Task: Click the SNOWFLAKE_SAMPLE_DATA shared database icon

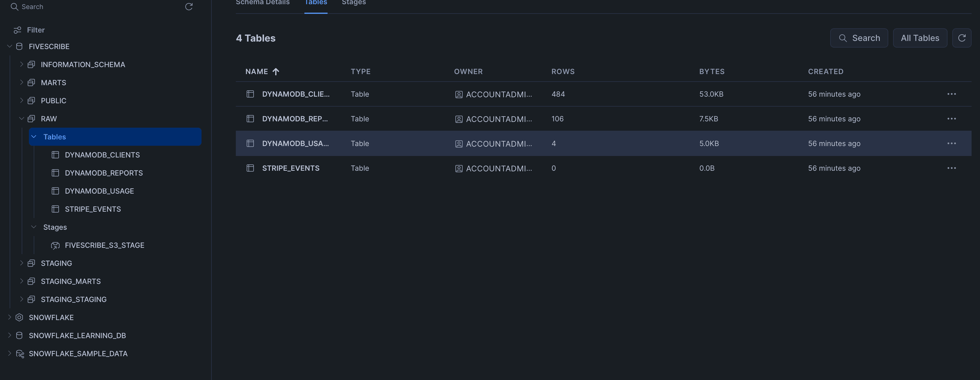Action: point(20,354)
